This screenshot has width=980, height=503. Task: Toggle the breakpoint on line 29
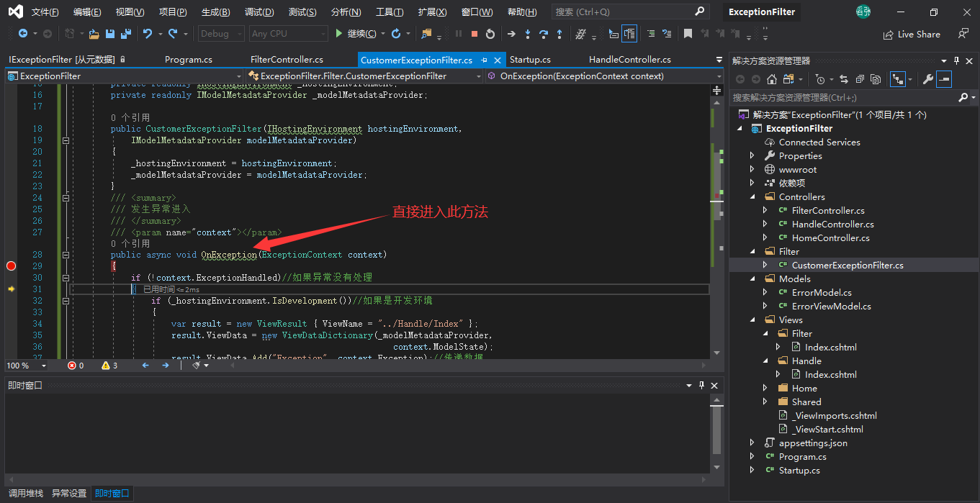(x=11, y=266)
